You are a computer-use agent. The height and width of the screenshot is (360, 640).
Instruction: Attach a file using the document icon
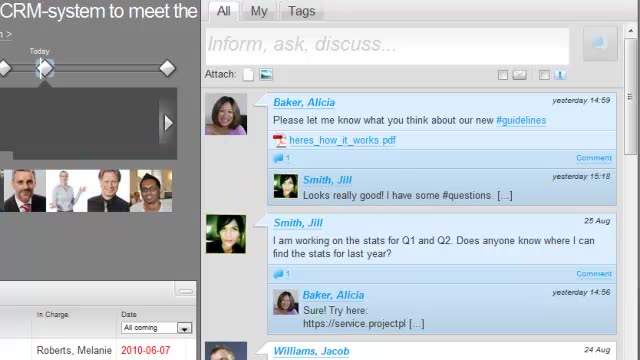point(248,75)
